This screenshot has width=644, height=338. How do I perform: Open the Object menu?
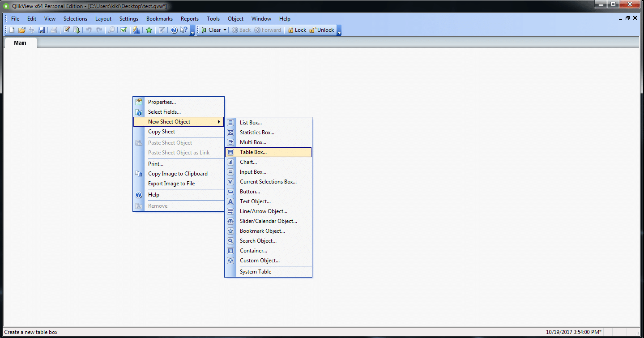[x=236, y=19]
